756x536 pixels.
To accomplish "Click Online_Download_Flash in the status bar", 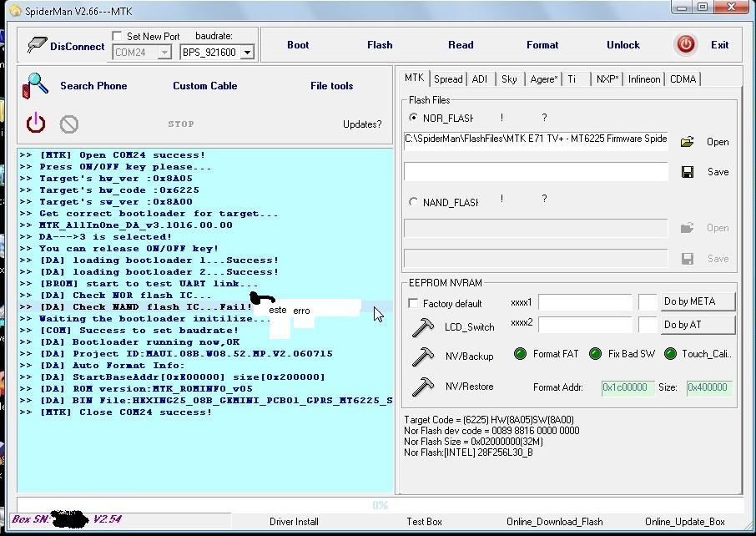I will point(554,522).
